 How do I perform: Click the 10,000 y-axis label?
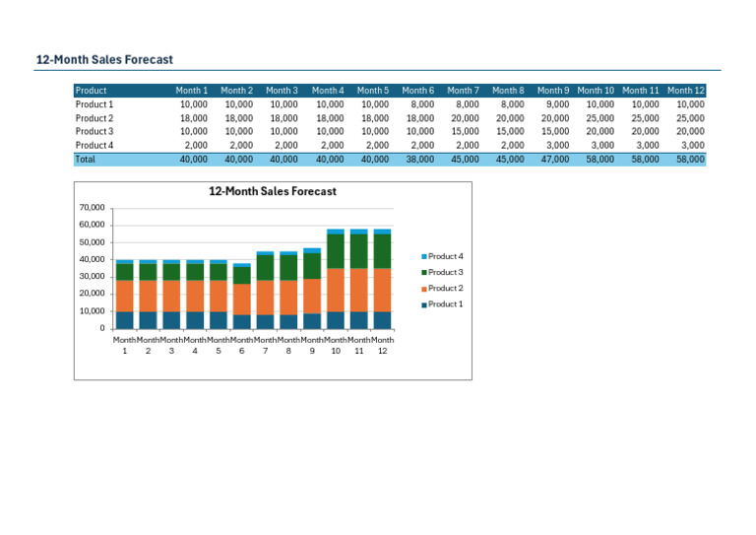click(92, 311)
